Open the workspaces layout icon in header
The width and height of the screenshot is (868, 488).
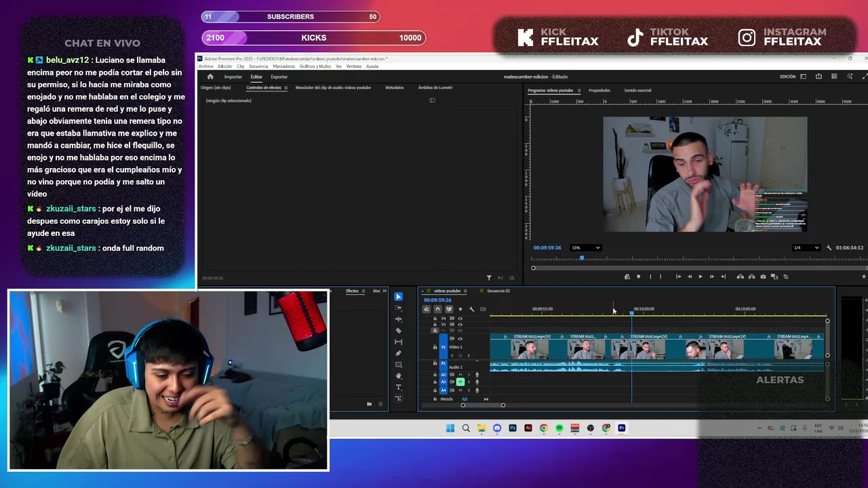[x=804, y=77]
